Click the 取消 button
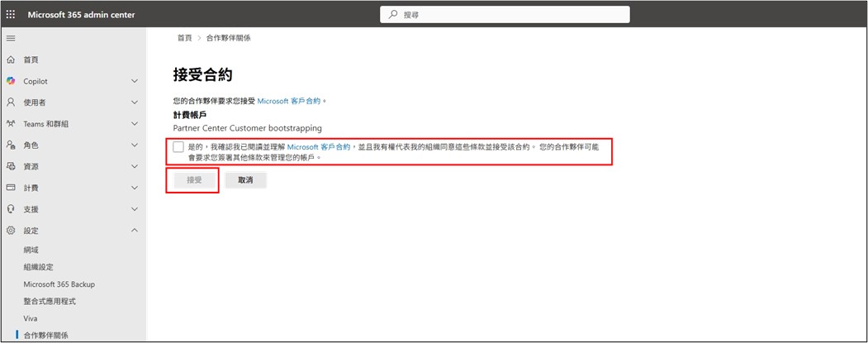 pos(245,179)
